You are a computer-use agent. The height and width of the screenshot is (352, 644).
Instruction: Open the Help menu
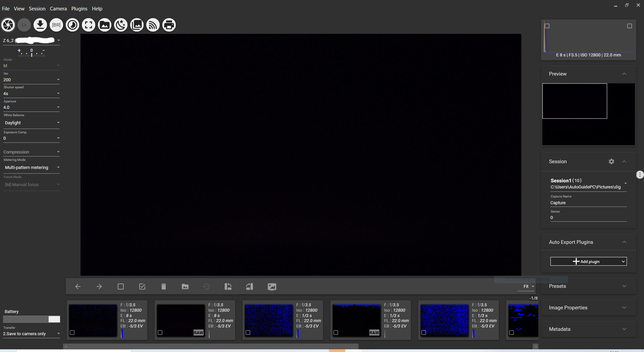[97, 9]
